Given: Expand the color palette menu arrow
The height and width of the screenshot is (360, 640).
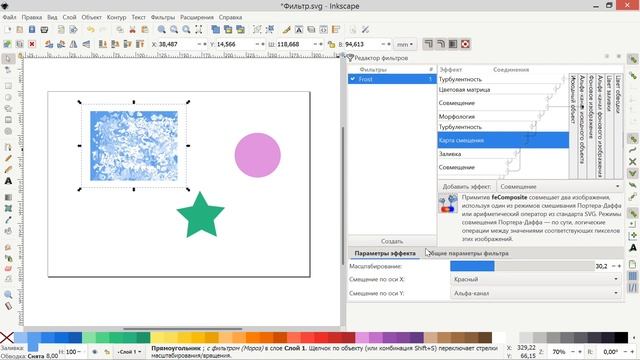Looking at the screenshot, I should tap(634, 338).
